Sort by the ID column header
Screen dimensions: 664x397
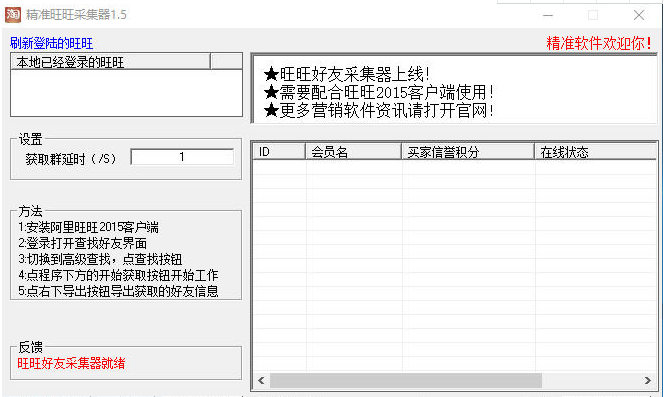[x=279, y=152]
